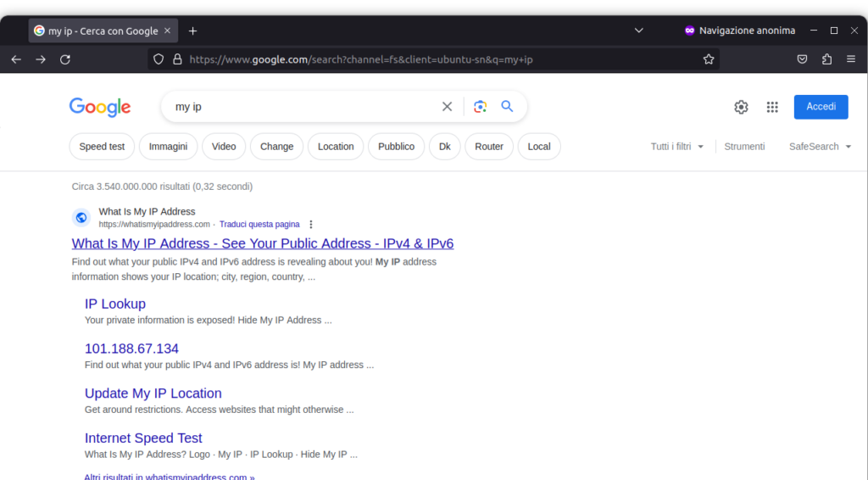Open Google quick settings gear

[741, 107]
